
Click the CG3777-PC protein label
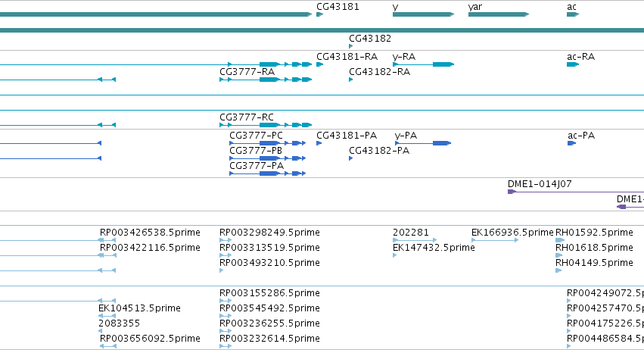click(x=256, y=136)
